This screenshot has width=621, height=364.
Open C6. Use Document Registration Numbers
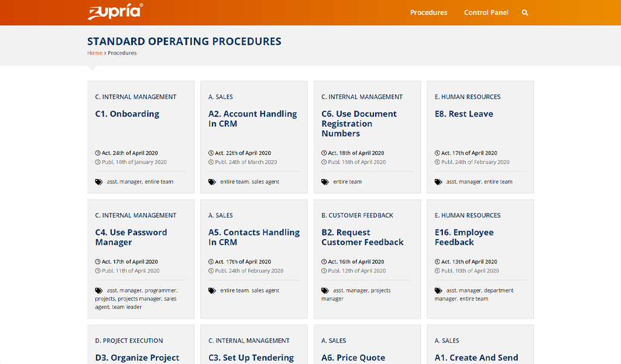[359, 124]
